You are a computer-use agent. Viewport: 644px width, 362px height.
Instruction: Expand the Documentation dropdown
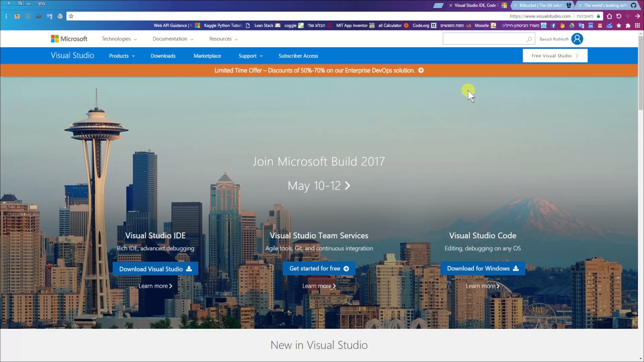click(173, 39)
